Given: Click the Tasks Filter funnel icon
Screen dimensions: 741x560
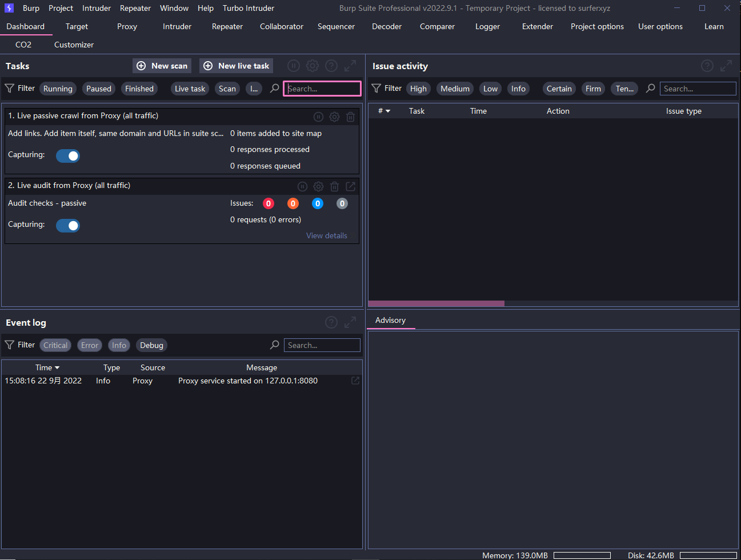Looking at the screenshot, I should point(10,88).
